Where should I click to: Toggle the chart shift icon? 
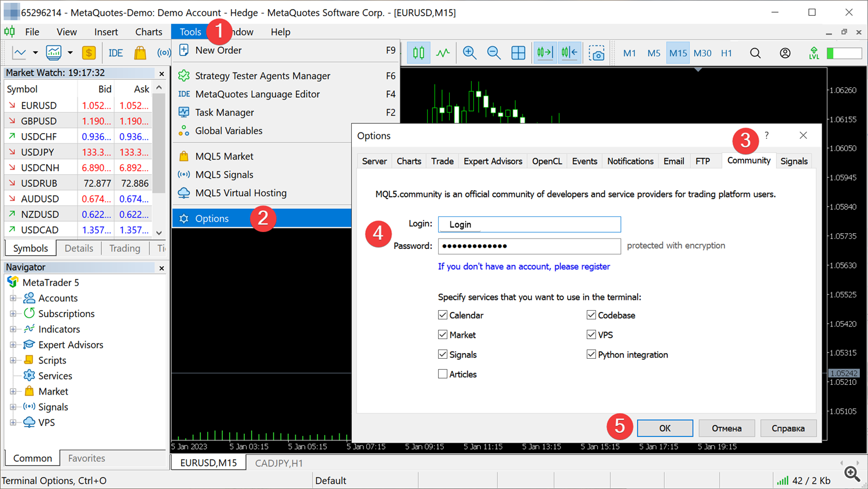pyautogui.click(x=569, y=53)
